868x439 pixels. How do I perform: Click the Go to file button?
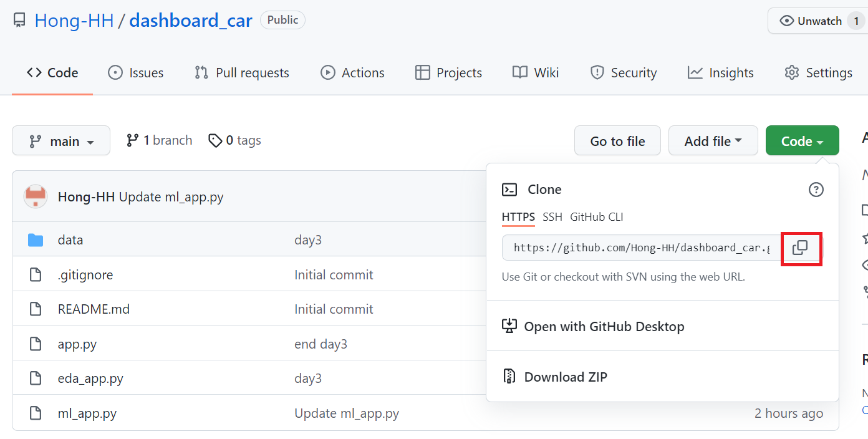617,141
